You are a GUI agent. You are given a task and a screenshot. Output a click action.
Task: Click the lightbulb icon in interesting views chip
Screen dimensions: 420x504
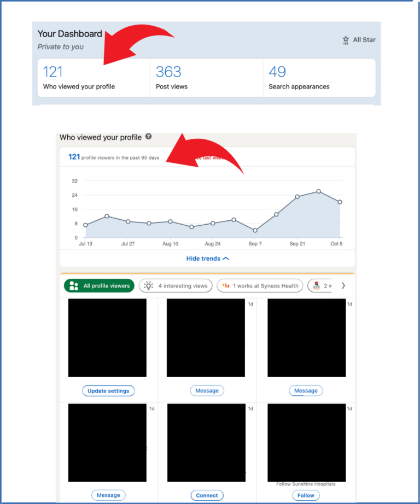(148, 285)
